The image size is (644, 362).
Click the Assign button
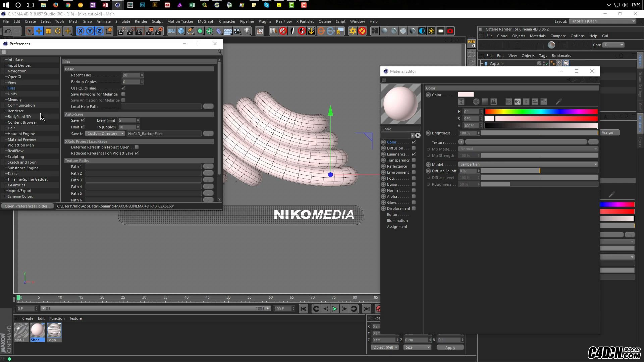click(x=610, y=132)
